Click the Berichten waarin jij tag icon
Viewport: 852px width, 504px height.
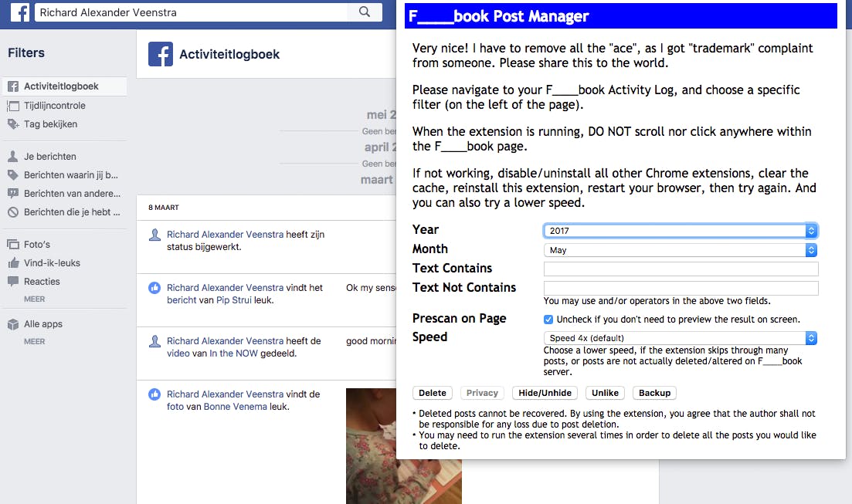13,175
